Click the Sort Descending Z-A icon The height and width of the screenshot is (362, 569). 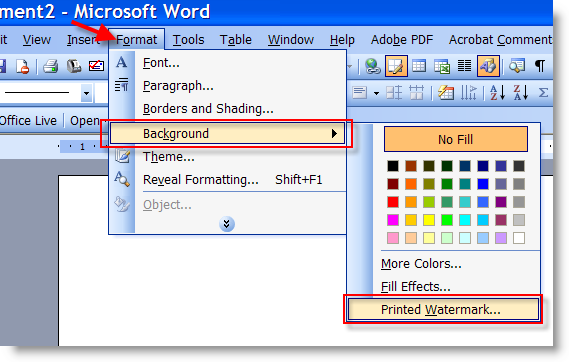click(520, 93)
